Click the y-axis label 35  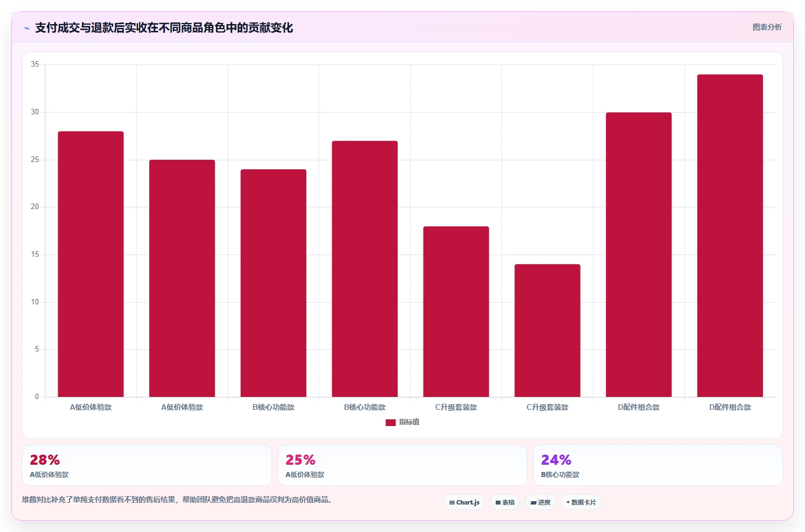35,64
